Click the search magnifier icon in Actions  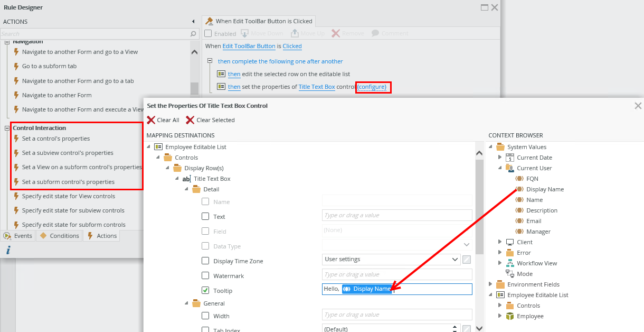pyautogui.click(x=193, y=33)
